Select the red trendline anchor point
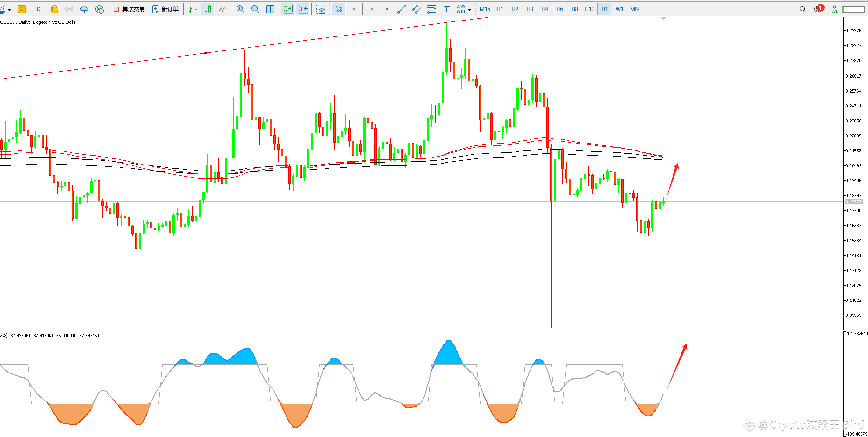Viewport: 868px width, 437px height. pos(205,53)
